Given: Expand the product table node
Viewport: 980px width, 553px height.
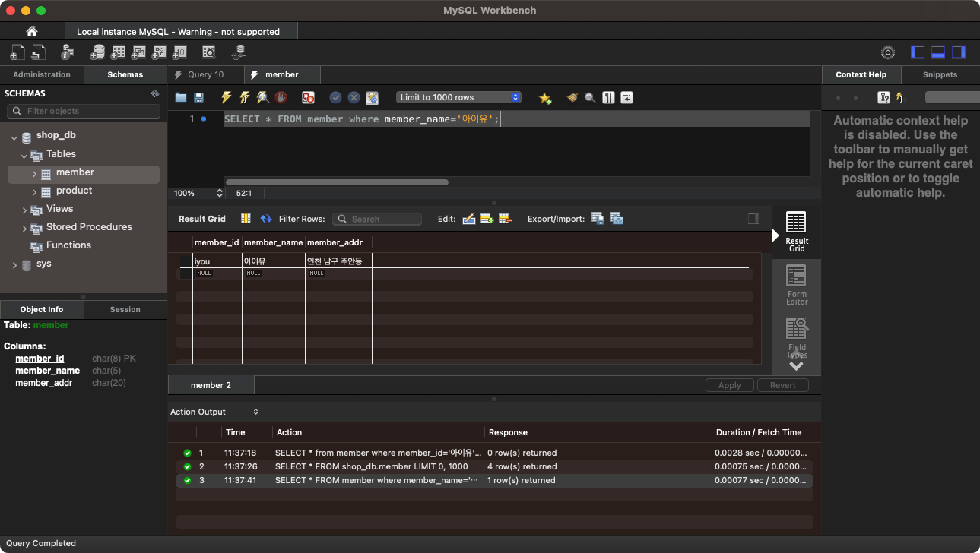Looking at the screenshot, I should click(x=34, y=191).
